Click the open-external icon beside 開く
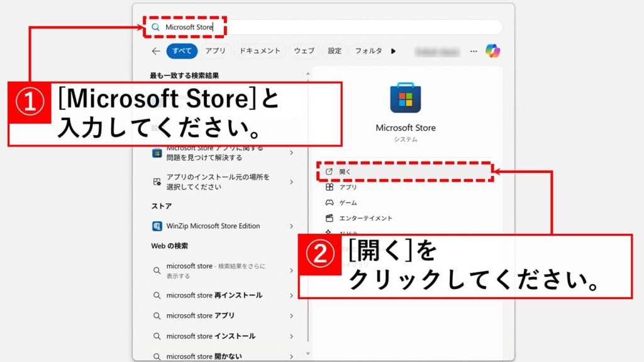Viewport: 644px width, 362px height. [329, 172]
